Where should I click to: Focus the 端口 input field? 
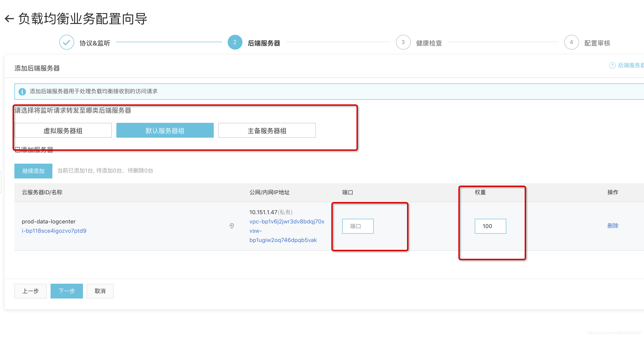[x=357, y=226]
